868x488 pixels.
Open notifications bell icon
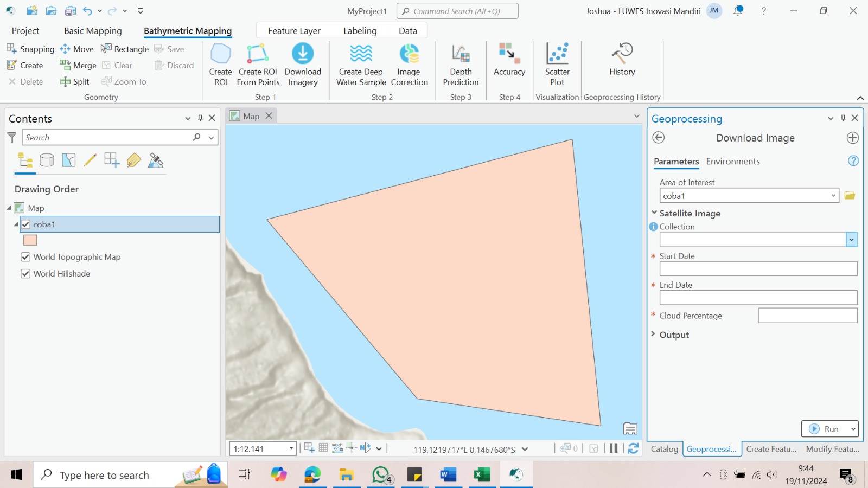[738, 11]
